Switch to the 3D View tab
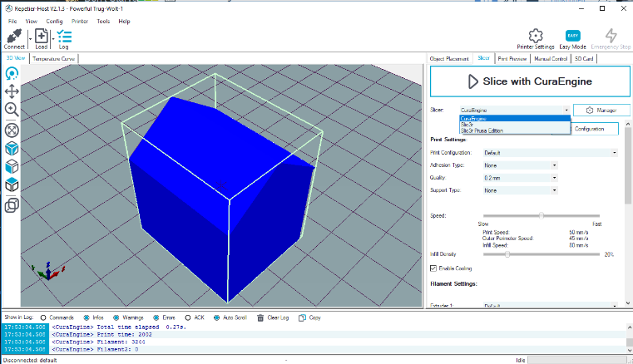Image resolution: width=633 pixels, height=364 pixels. pos(16,58)
